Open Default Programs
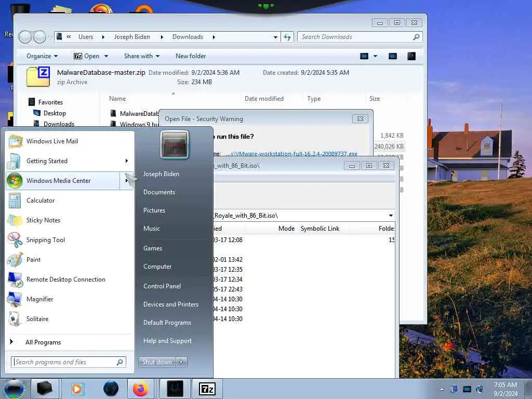The width and height of the screenshot is (532, 399). point(167,323)
